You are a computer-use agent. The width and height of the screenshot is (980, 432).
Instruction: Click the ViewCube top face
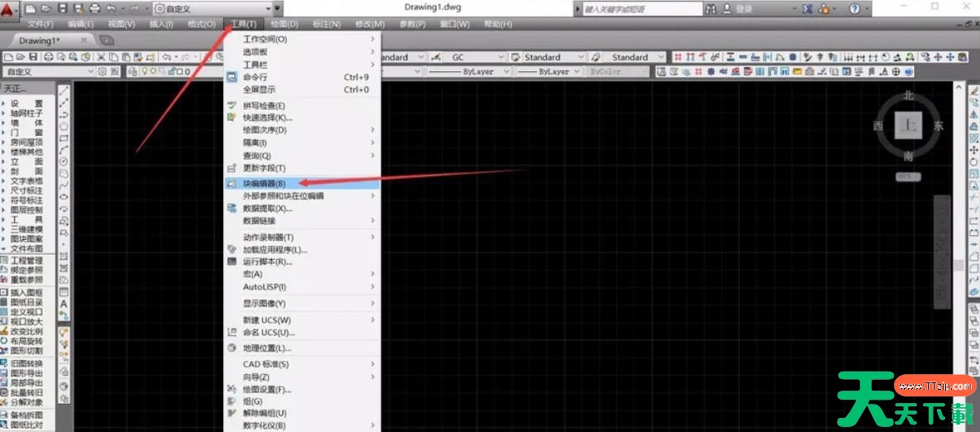pos(907,126)
